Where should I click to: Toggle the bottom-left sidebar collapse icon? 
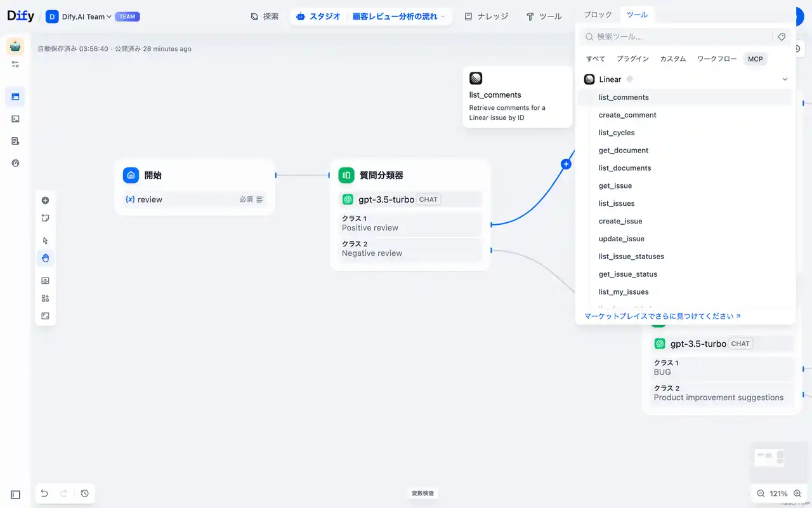point(15,495)
